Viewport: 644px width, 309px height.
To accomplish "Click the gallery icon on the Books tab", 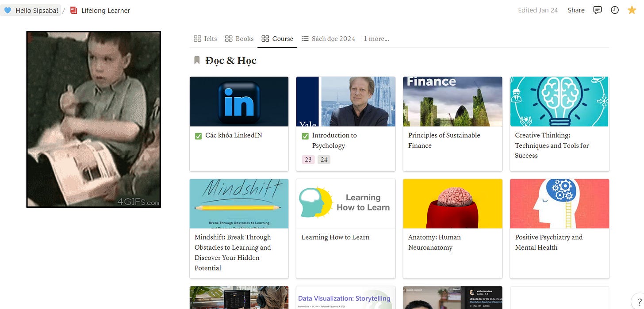I will click(x=229, y=38).
